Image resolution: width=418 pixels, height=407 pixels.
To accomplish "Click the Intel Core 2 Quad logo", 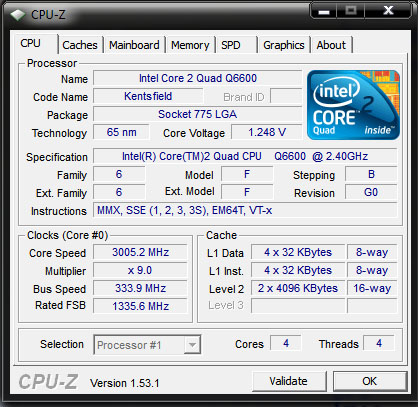I will click(x=353, y=105).
